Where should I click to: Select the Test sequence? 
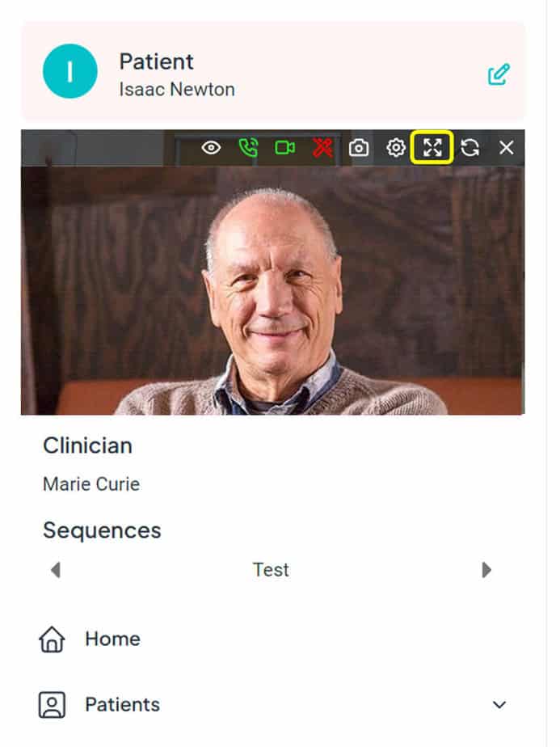click(271, 570)
